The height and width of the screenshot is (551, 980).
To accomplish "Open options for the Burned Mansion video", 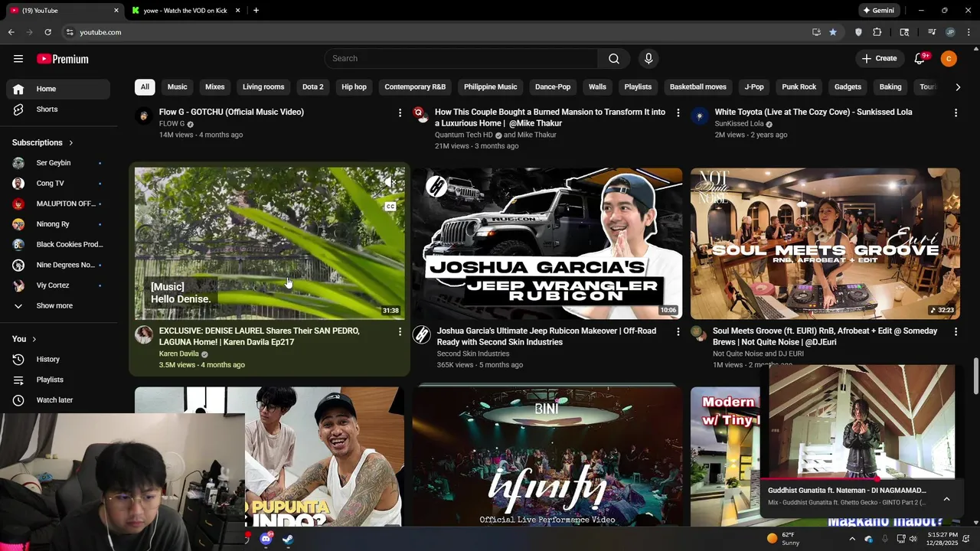I will coord(678,112).
